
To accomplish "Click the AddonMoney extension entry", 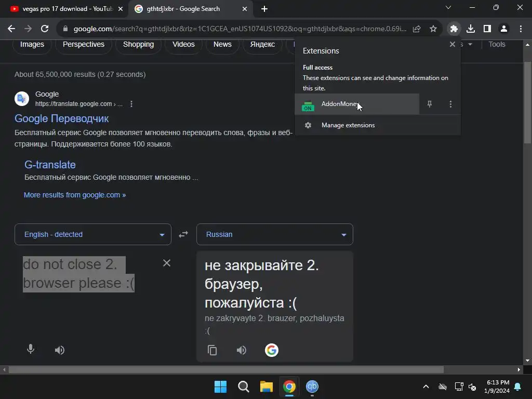I will (357, 104).
